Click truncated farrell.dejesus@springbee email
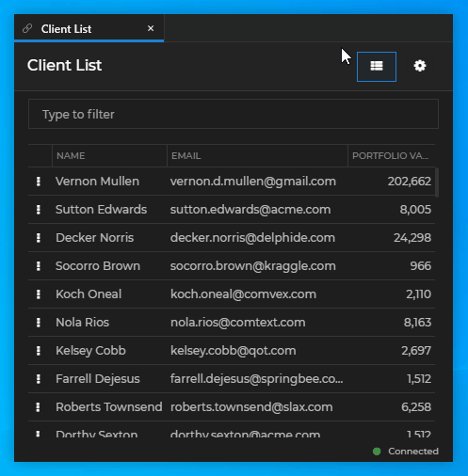The height and width of the screenshot is (476, 468). pos(257,379)
